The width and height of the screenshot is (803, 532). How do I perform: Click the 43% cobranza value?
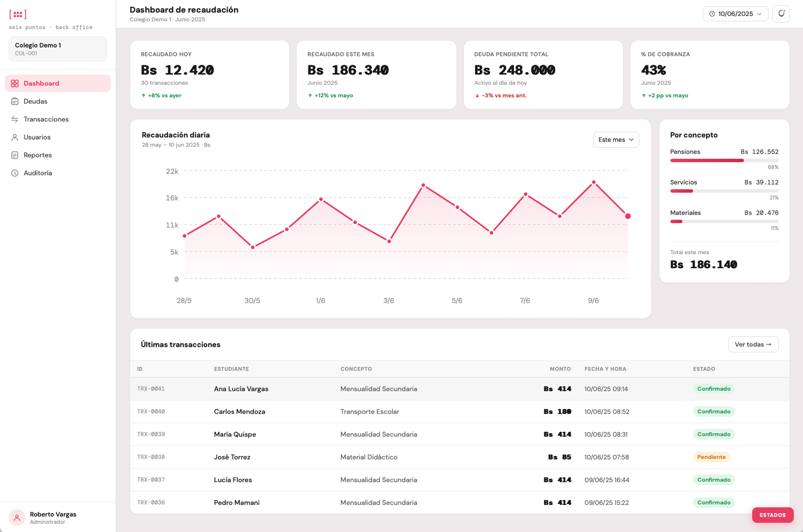(x=653, y=70)
